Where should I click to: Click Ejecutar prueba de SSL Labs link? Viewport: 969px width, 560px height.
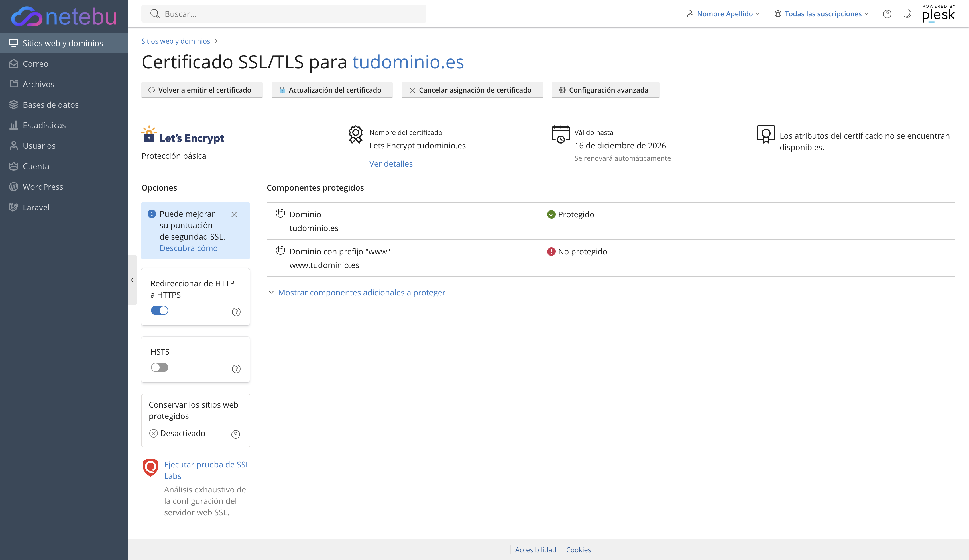(207, 470)
